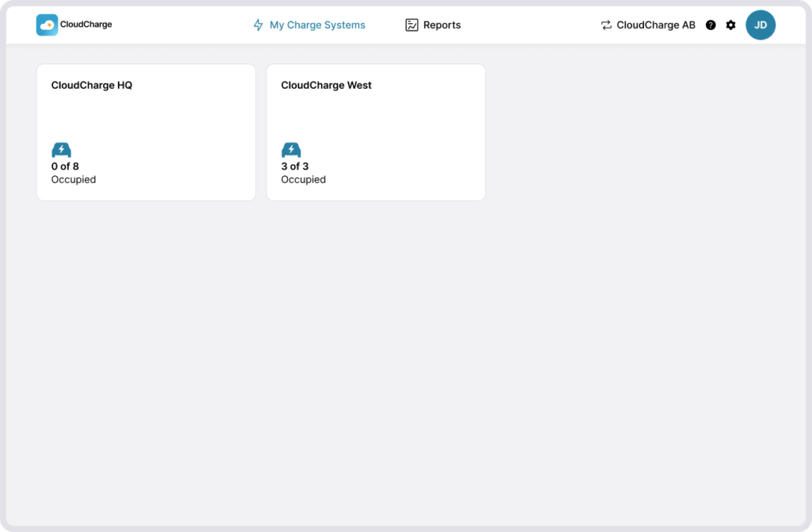
Task: Open the CloudCharge West title
Action: pos(326,85)
